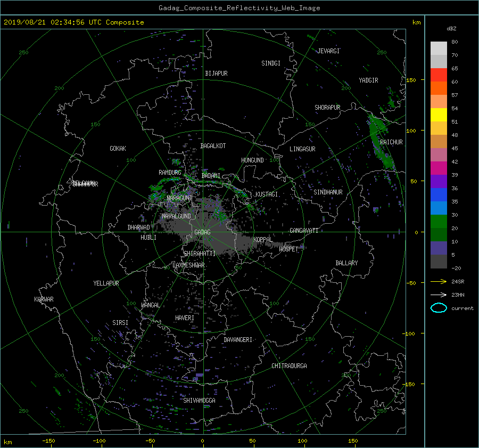The height and width of the screenshot is (448, 479).
Task: Click the BIJAPUR city label
Action: [x=216, y=74]
